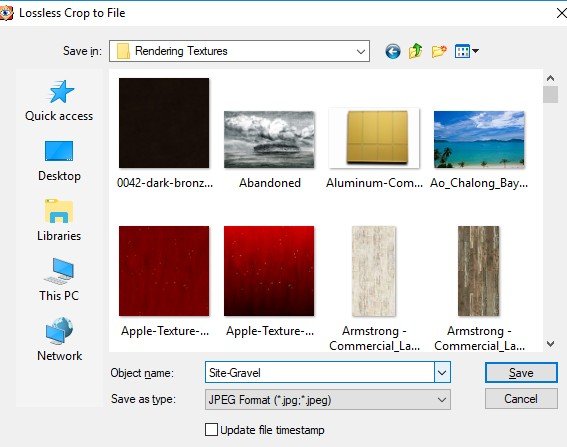Click the Save button

(521, 372)
